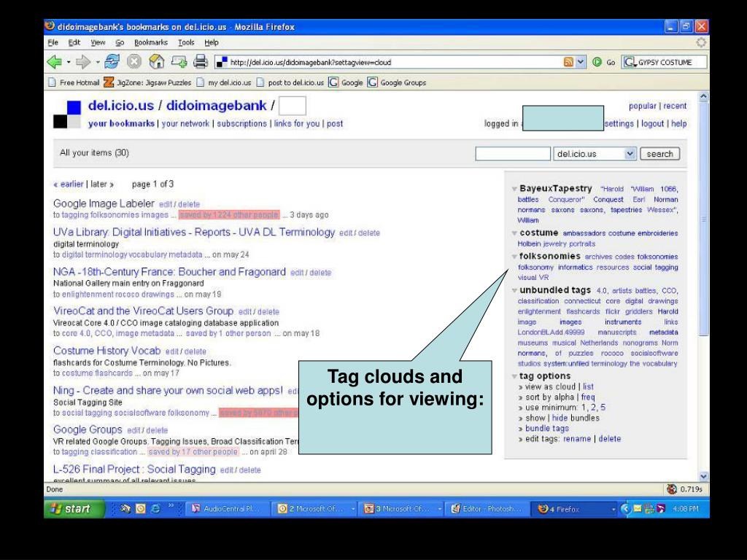The height and width of the screenshot is (560, 747).
Task: Click the Costume History Vocab link
Action: (x=107, y=351)
